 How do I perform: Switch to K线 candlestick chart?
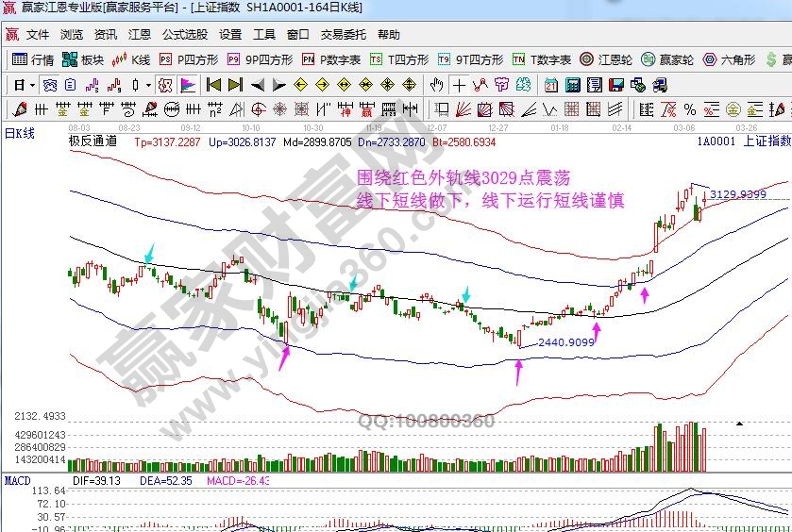click(130, 59)
